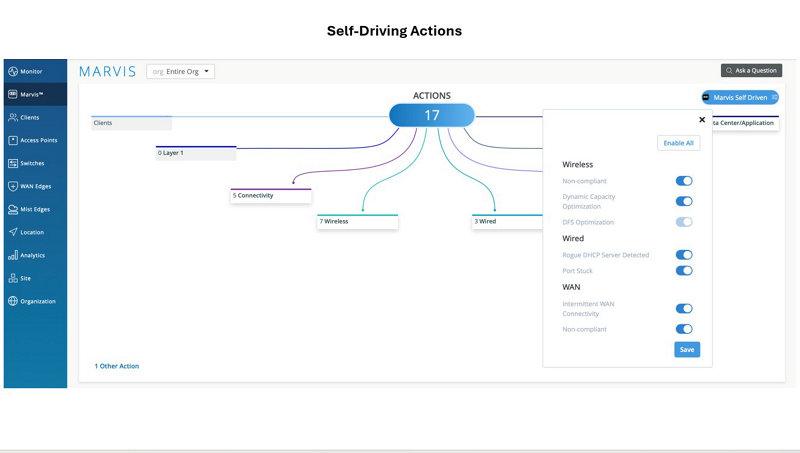Select the Clients action node
The image size is (800, 453).
[132, 123]
